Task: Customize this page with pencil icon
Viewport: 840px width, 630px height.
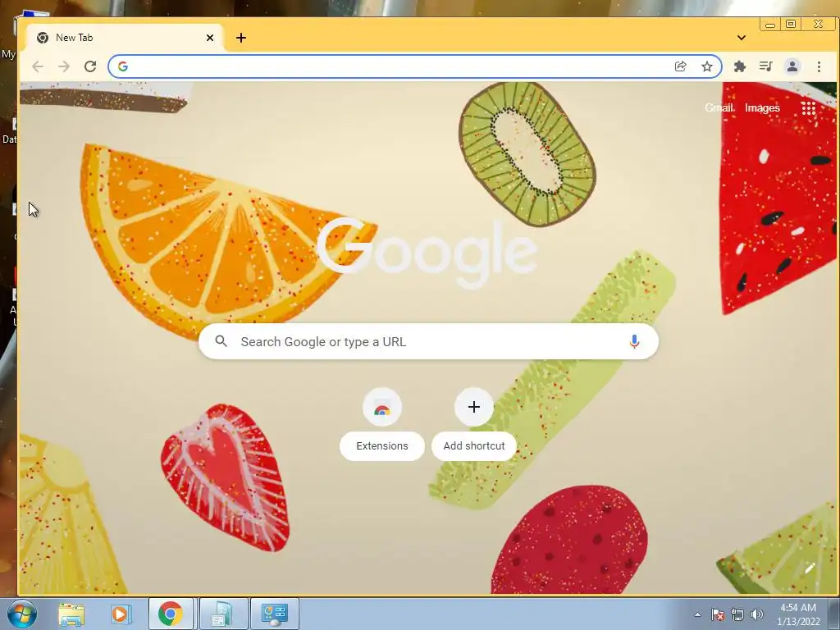Action: [810, 568]
